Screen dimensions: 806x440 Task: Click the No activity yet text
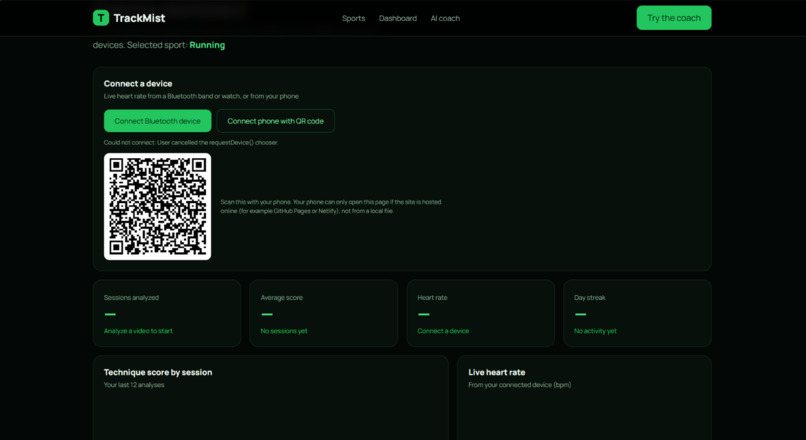pos(595,331)
